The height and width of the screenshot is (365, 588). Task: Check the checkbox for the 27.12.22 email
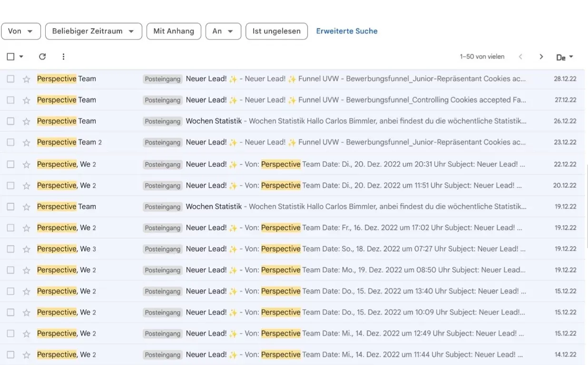coord(10,100)
